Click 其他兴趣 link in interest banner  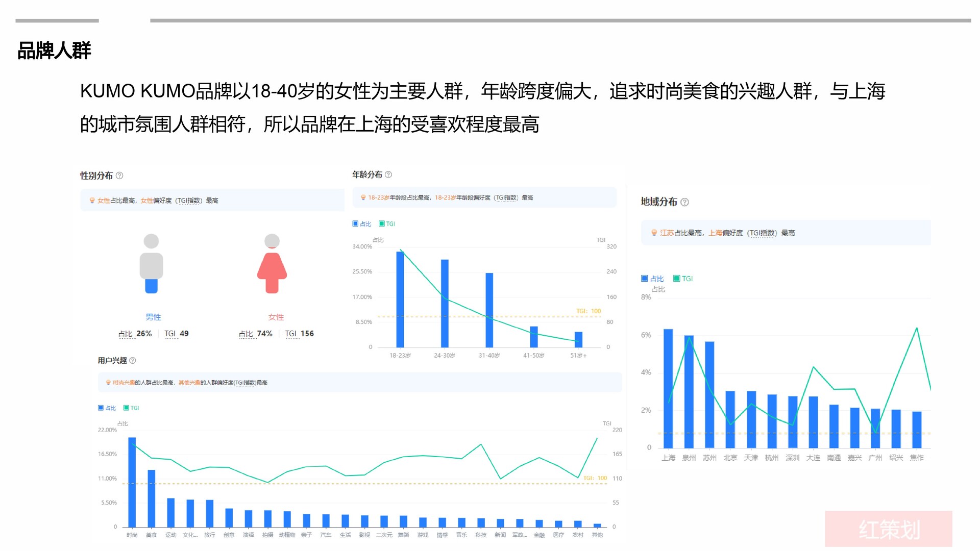coord(189,382)
